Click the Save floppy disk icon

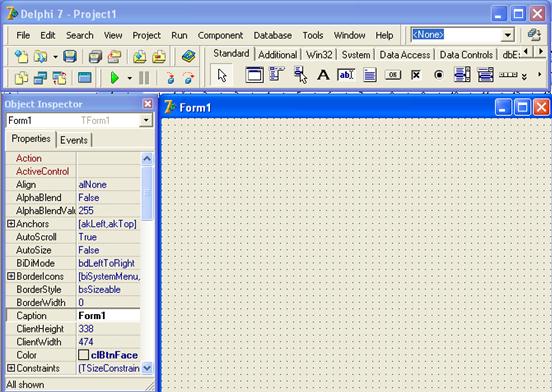[x=70, y=56]
